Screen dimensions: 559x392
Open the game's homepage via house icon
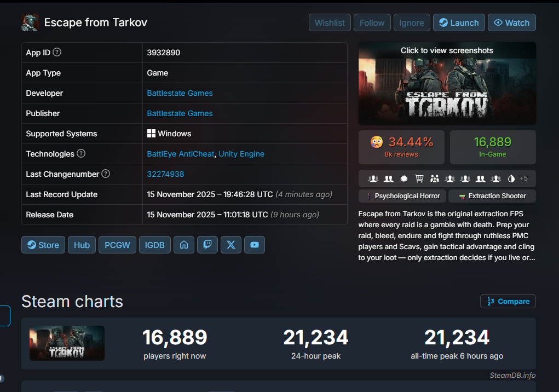pyautogui.click(x=184, y=245)
